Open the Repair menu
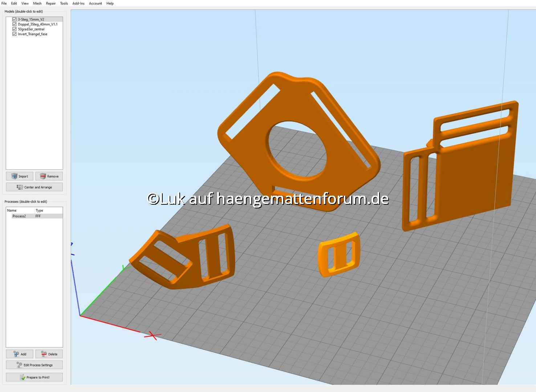This screenshot has width=536, height=392. coord(51,3)
